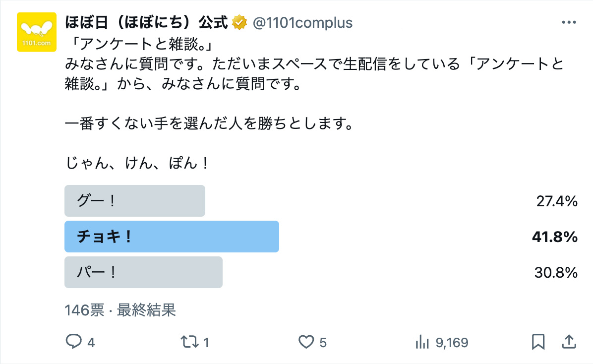The width and height of the screenshot is (593, 364).
Task: Click the reply count number 4
Action: (91, 343)
